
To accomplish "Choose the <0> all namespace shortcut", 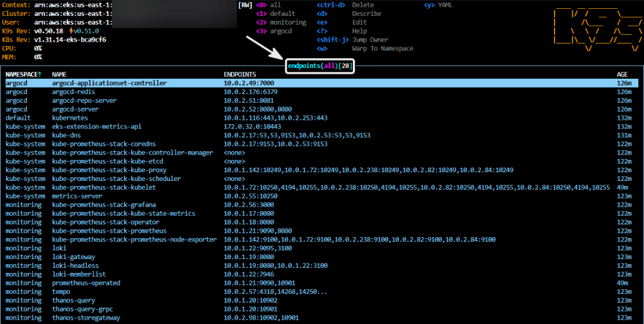I will point(268,5).
